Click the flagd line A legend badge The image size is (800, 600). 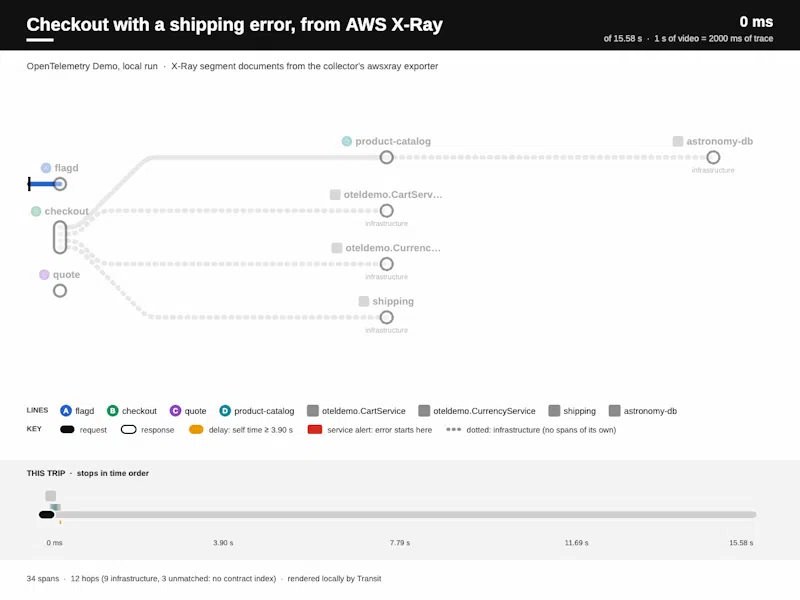point(66,411)
